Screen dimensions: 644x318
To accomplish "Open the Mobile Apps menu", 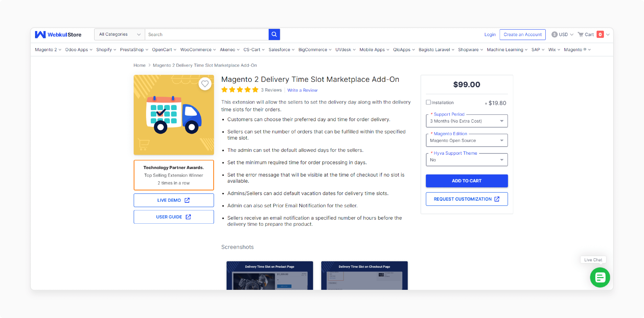I will pyautogui.click(x=374, y=50).
